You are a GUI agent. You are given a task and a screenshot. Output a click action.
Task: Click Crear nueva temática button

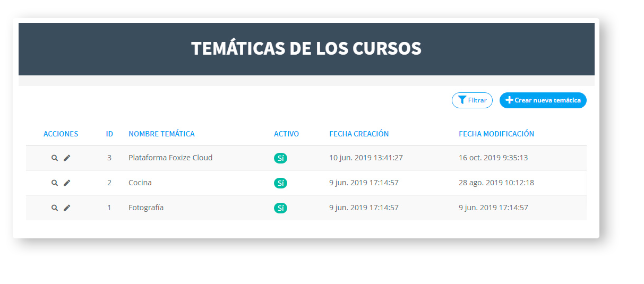pyautogui.click(x=543, y=100)
